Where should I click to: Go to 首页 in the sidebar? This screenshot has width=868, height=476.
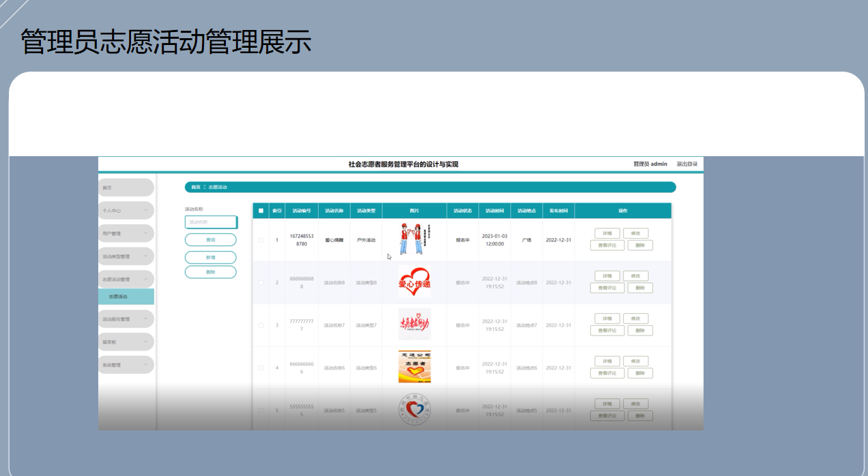(x=126, y=188)
